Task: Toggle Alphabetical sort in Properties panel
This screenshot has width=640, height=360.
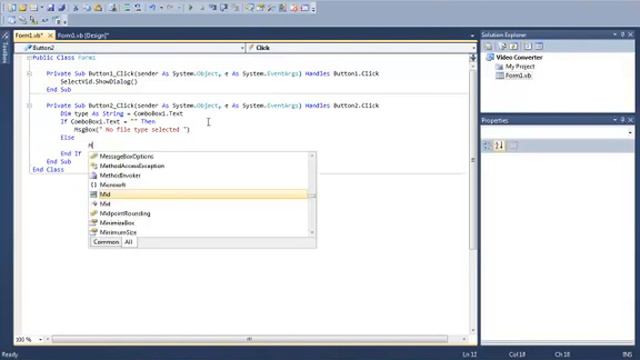Action: (499, 145)
